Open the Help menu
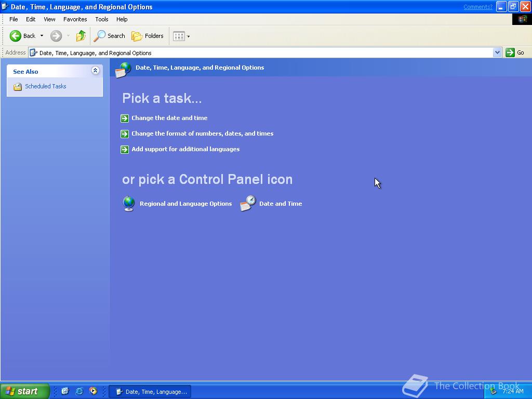532x399 pixels. [122, 19]
